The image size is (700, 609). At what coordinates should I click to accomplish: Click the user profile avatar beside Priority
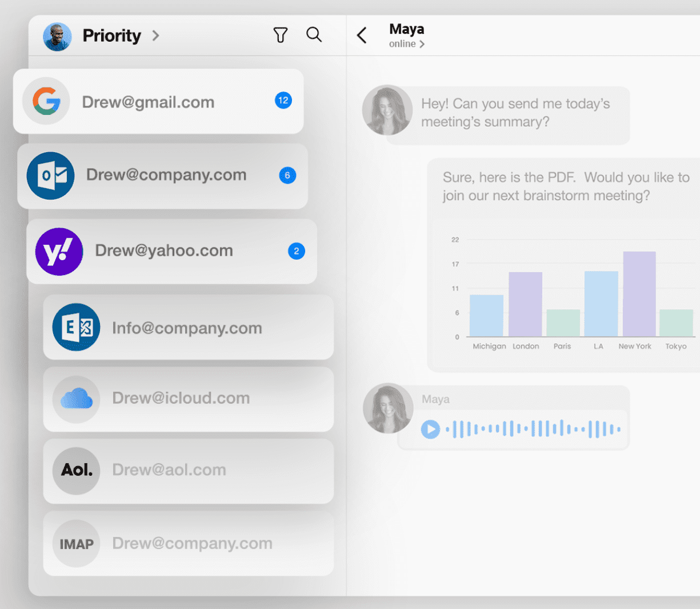coord(57,37)
